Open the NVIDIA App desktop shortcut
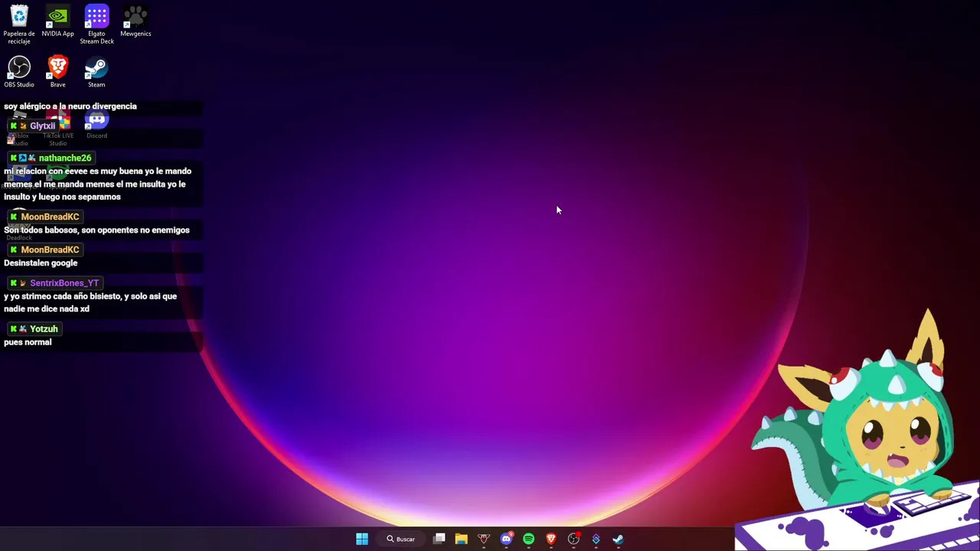The width and height of the screenshot is (980, 551). click(57, 21)
